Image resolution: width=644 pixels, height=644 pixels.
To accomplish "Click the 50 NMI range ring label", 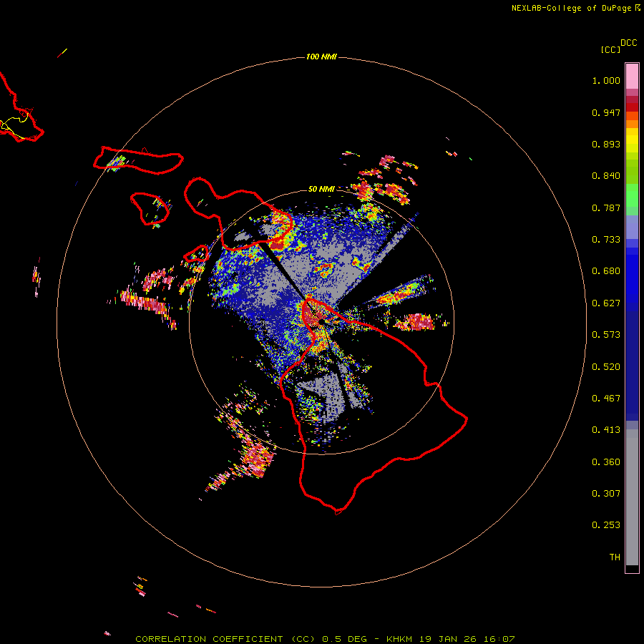I will click(321, 189).
